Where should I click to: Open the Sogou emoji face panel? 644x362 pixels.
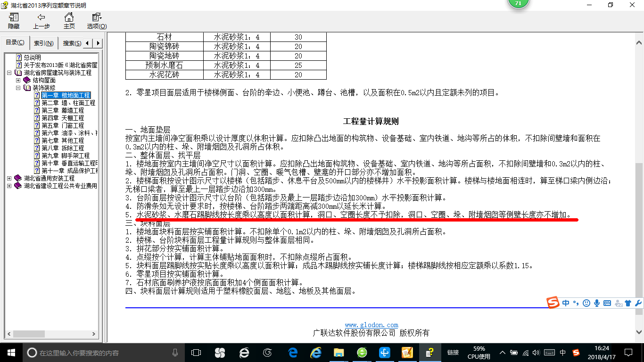(x=586, y=303)
